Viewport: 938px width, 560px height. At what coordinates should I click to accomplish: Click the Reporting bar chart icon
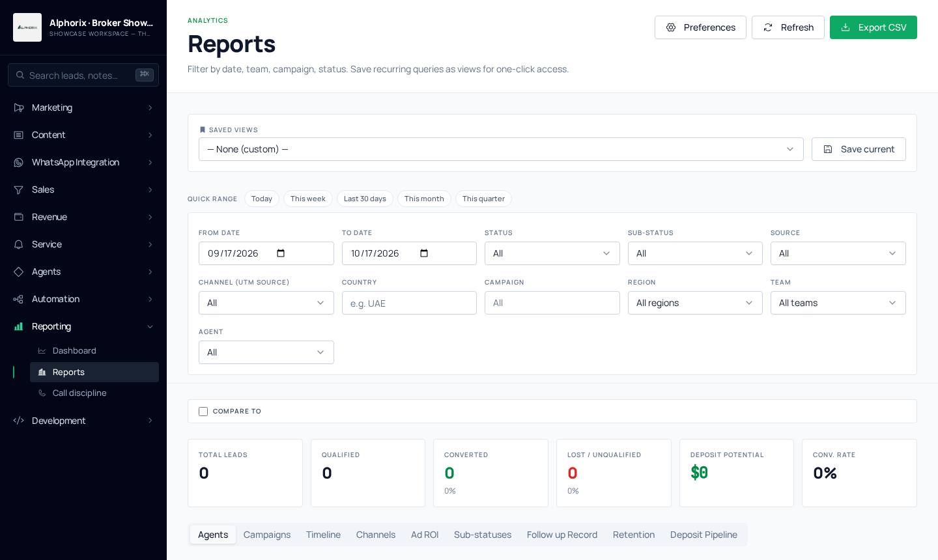(19, 326)
